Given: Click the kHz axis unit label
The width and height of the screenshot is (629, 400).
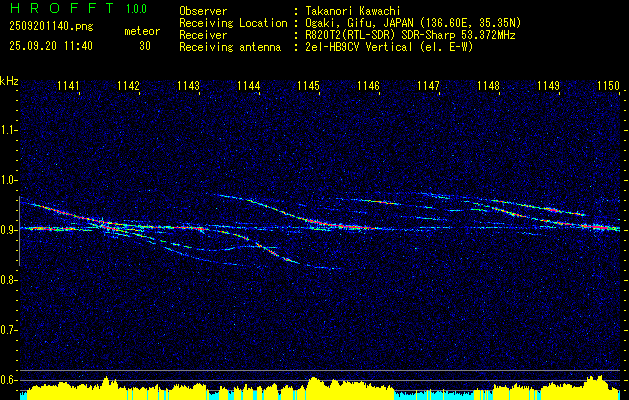Looking at the screenshot, I should 9,81.
